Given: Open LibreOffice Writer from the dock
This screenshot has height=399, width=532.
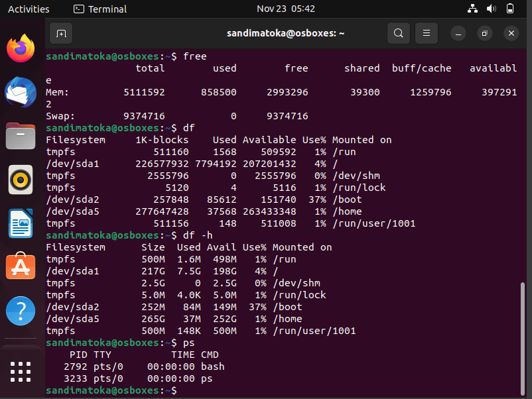Looking at the screenshot, I should [x=21, y=223].
